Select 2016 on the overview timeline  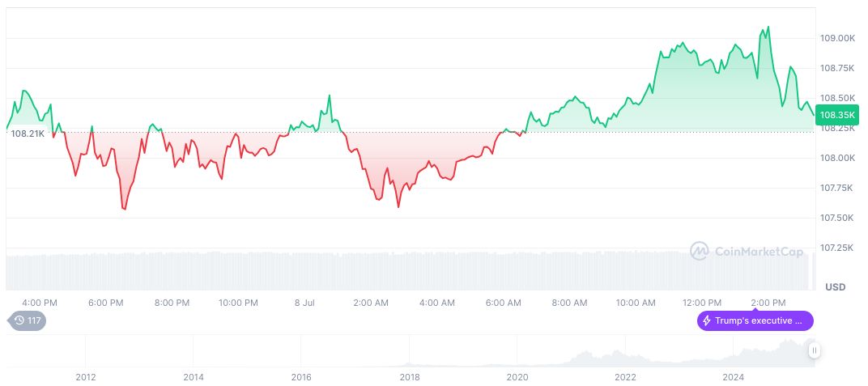(301, 376)
